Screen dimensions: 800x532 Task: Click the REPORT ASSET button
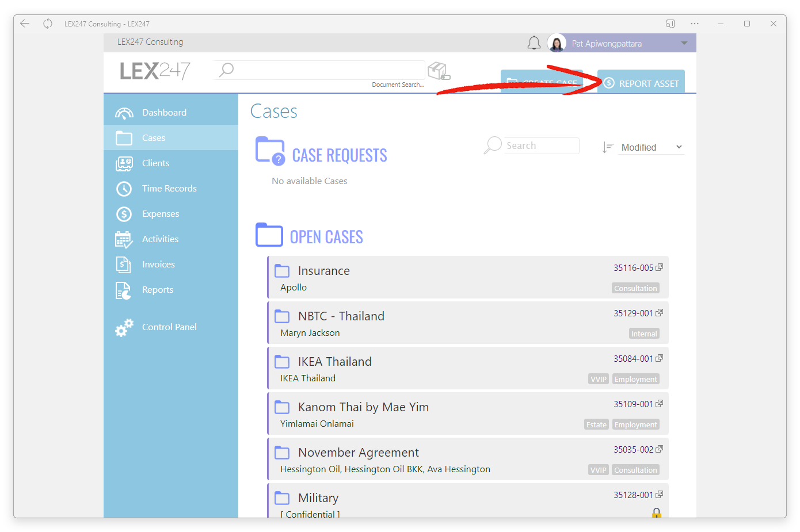point(641,82)
